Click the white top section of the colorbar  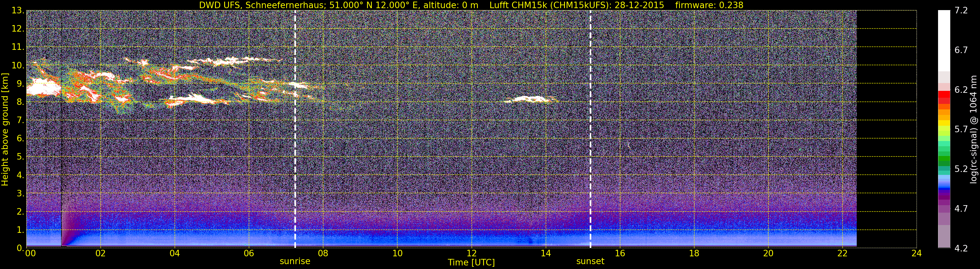(x=944, y=41)
